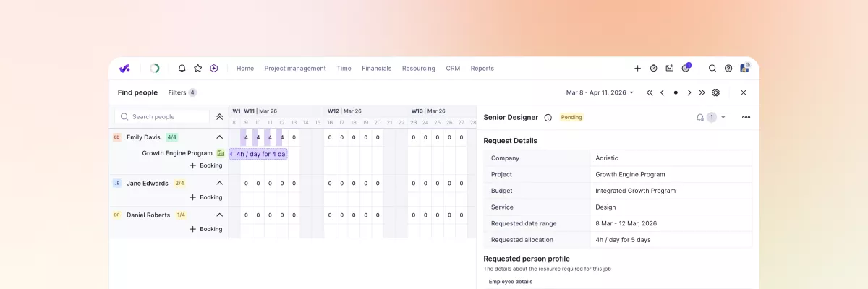Jump to today using the dot button
This screenshot has width=868, height=289.
pos(676,92)
